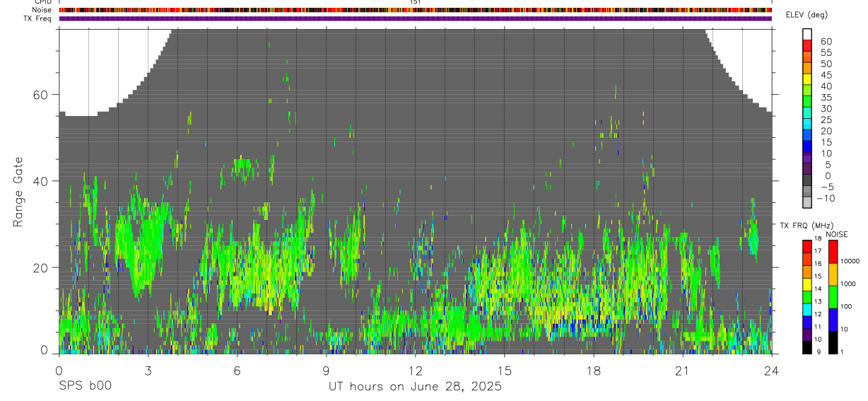This screenshot has height=401, width=868.
Task: Click the red 55-60 degree elevation swatch
Action: pyautogui.click(x=807, y=45)
